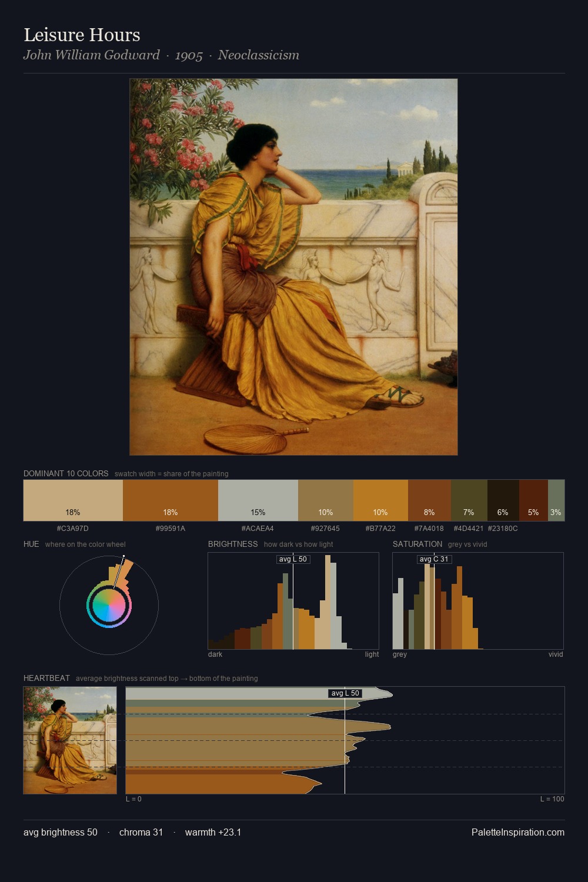Click the John William Godward subtitle line
Screen dimensions: 588x882
[x=161, y=55]
